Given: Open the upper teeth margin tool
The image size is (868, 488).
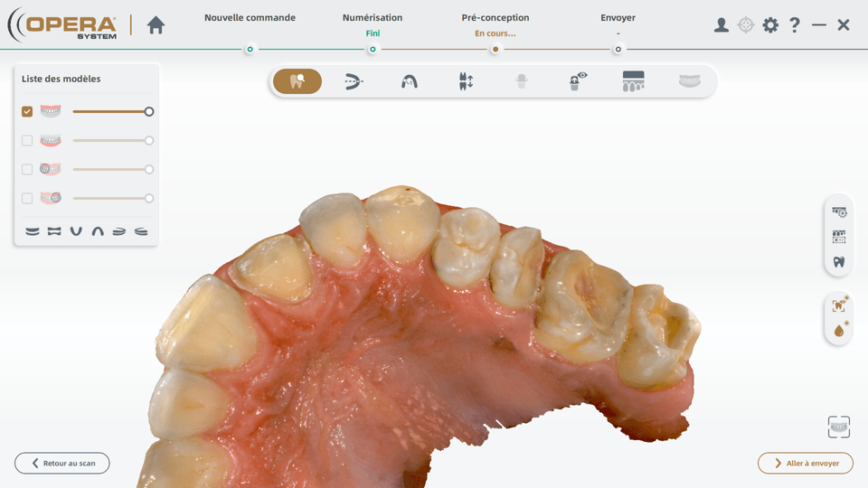Looking at the screenshot, I should pyautogui.click(x=633, y=81).
